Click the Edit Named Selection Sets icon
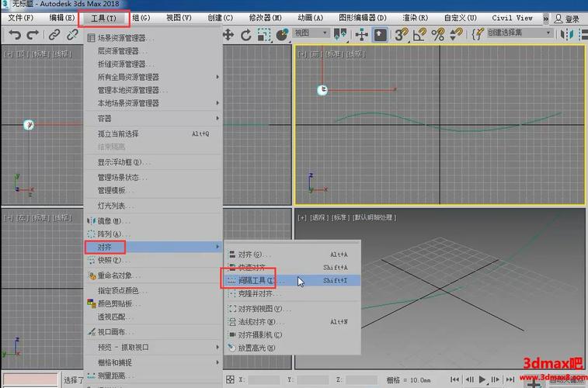Screen dimensions: 588x388 (478, 35)
